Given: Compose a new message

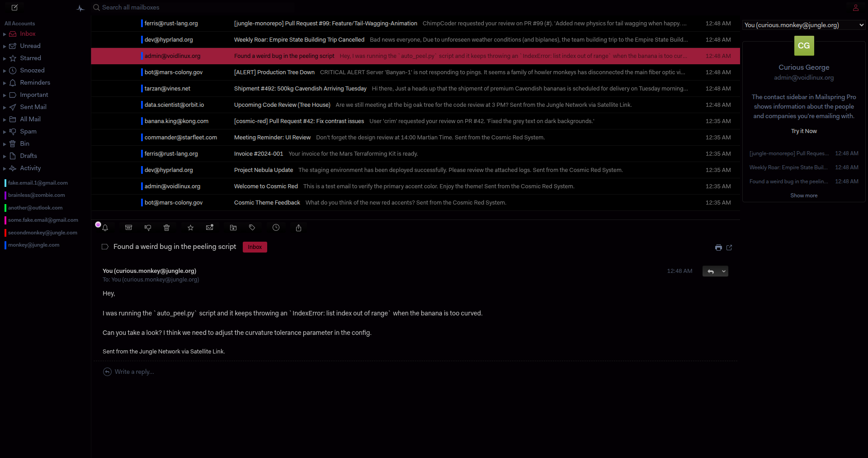Looking at the screenshot, I should (14, 7).
